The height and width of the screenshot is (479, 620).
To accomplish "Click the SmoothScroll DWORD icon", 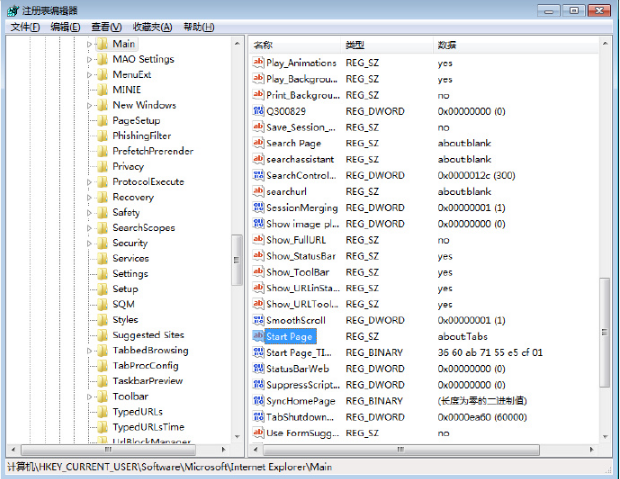I will coord(258,320).
